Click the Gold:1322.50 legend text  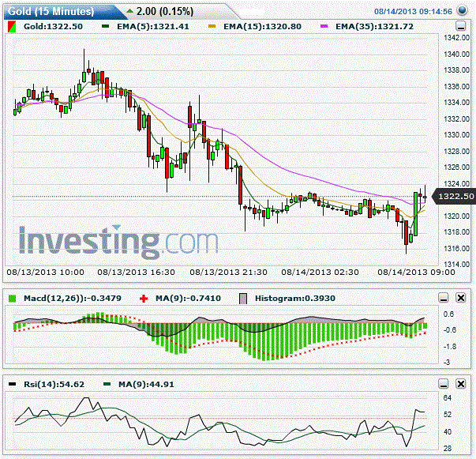(53, 26)
